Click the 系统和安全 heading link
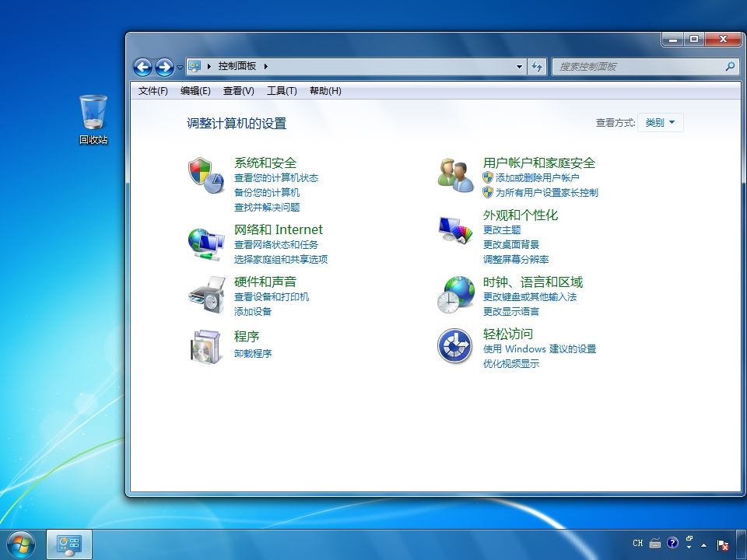Image resolution: width=747 pixels, height=560 pixels. click(265, 163)
